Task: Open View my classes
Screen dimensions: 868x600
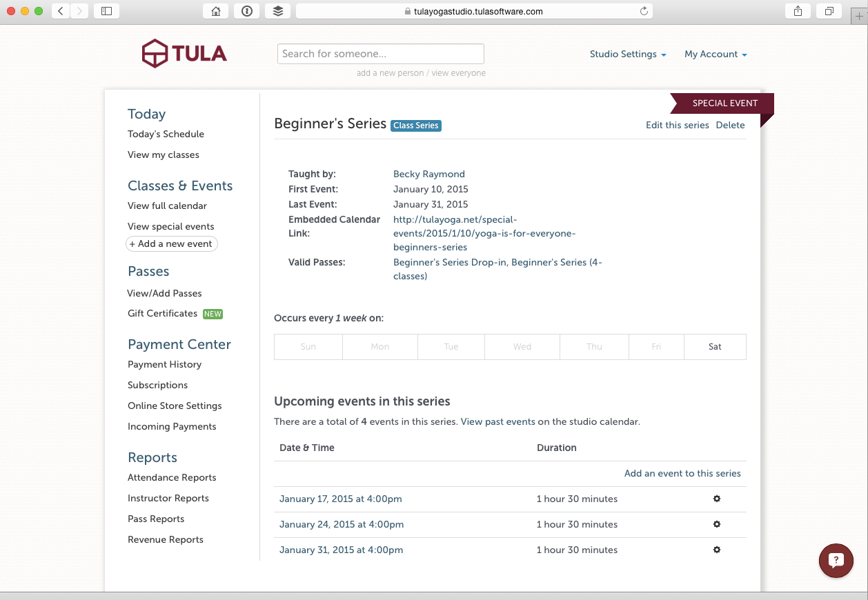Action: tap(164, 154)
